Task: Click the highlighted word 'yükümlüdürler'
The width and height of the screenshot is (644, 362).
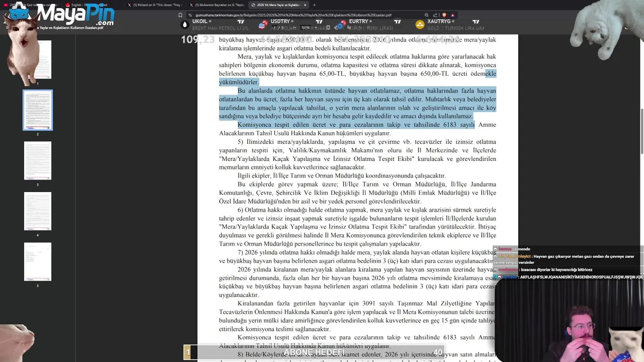Action: click(238, 82)
